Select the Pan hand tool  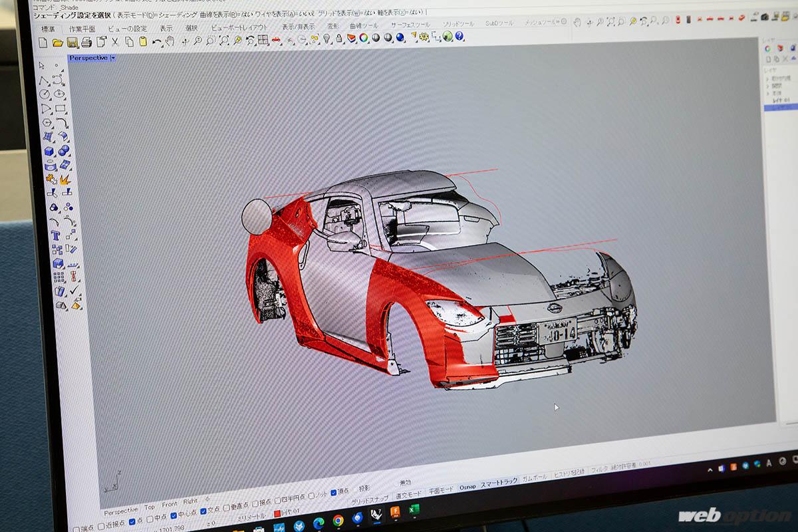click(x=170, y=42)
